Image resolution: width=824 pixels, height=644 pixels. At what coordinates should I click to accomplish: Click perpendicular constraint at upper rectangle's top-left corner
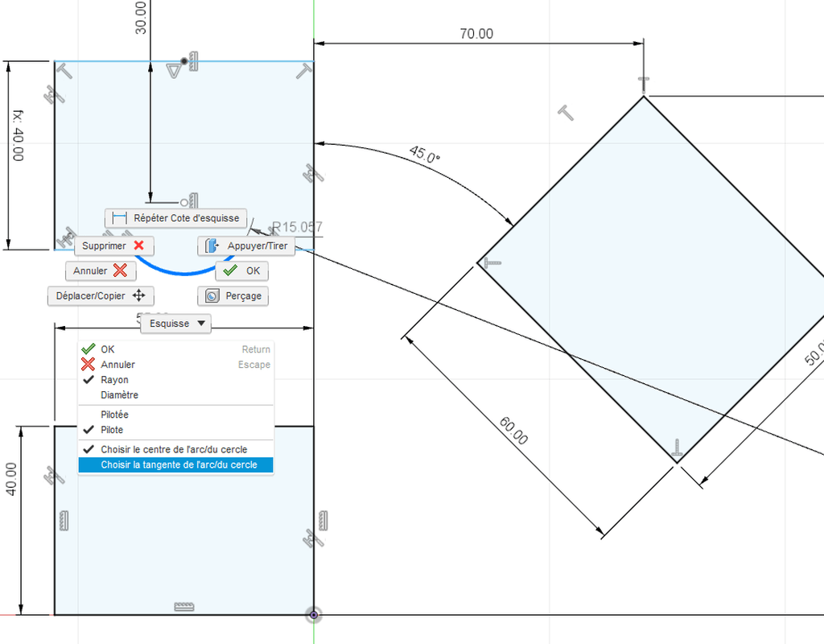64,71
